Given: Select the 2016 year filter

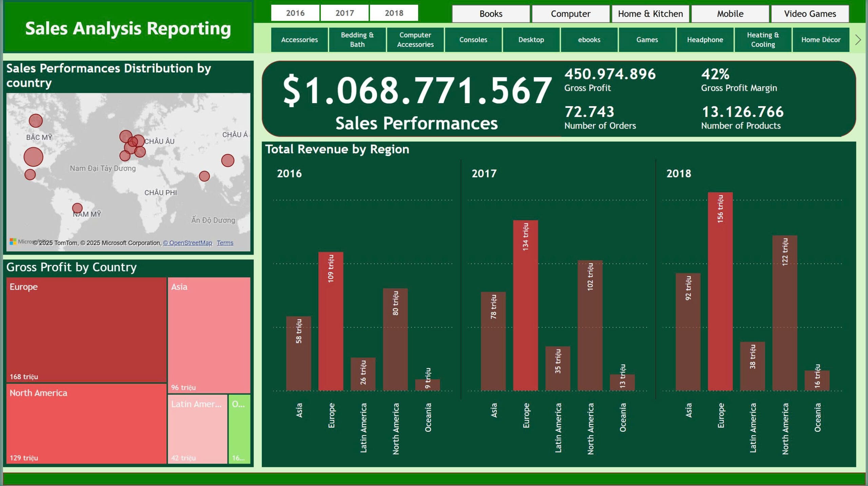Looking at the screenshot, I should tap(295, 13).
